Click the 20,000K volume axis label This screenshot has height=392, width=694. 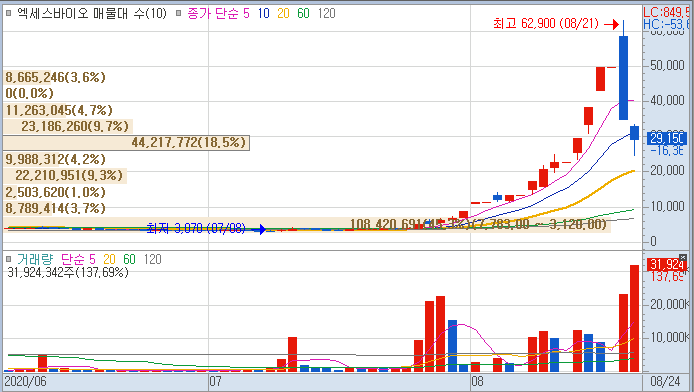(x=669, y=304)
